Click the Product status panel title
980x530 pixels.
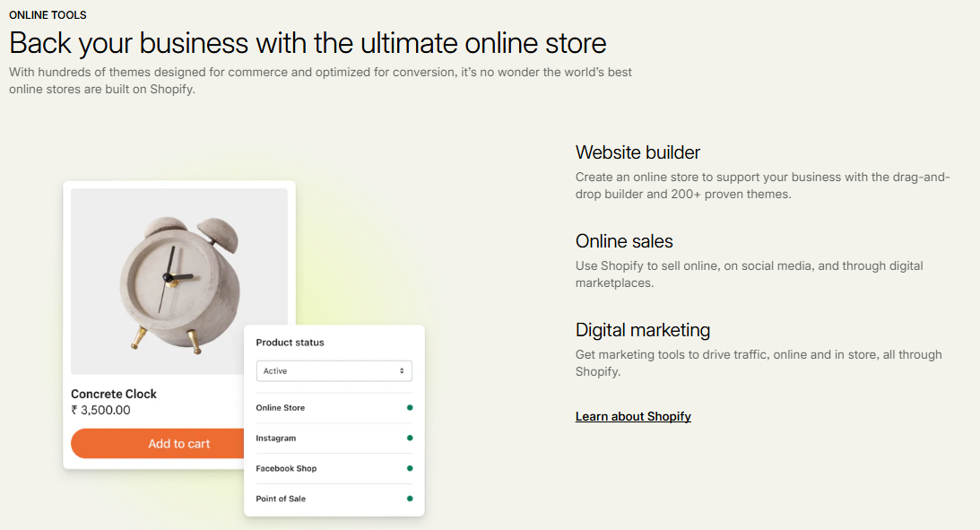(x=290, y=343)
